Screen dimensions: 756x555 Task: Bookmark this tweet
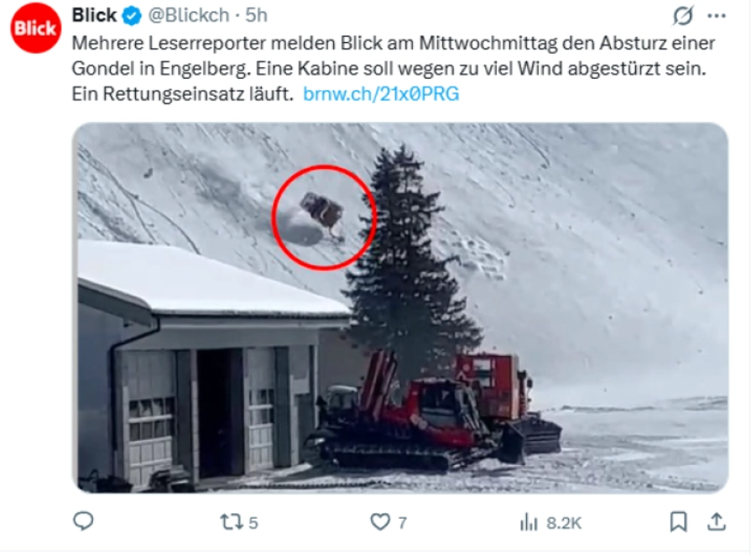[x=678, y=521]
